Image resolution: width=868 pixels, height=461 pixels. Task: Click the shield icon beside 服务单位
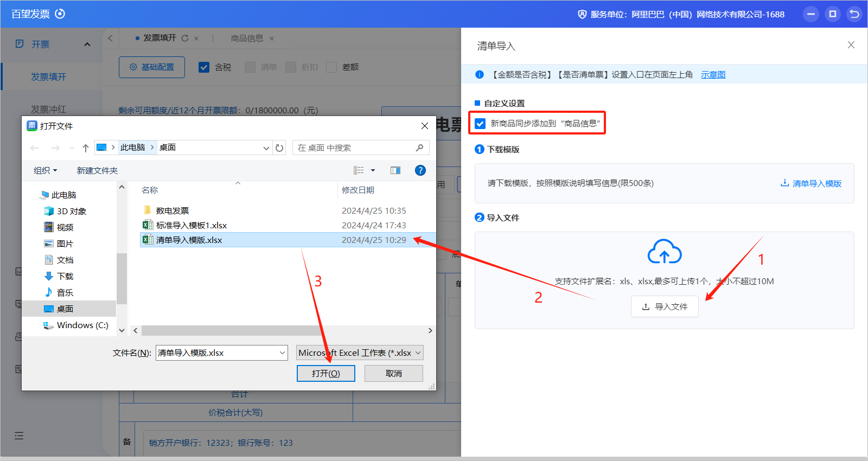(x=582, y=14)
